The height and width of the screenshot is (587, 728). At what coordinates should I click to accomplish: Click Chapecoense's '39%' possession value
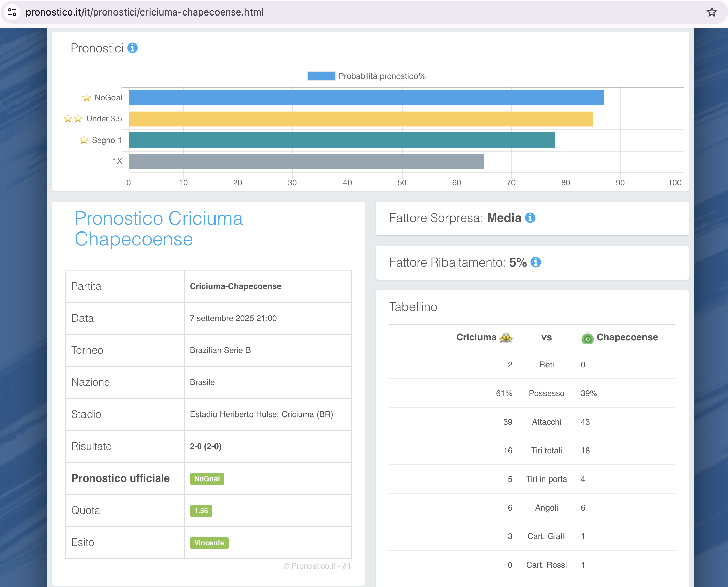589,393
